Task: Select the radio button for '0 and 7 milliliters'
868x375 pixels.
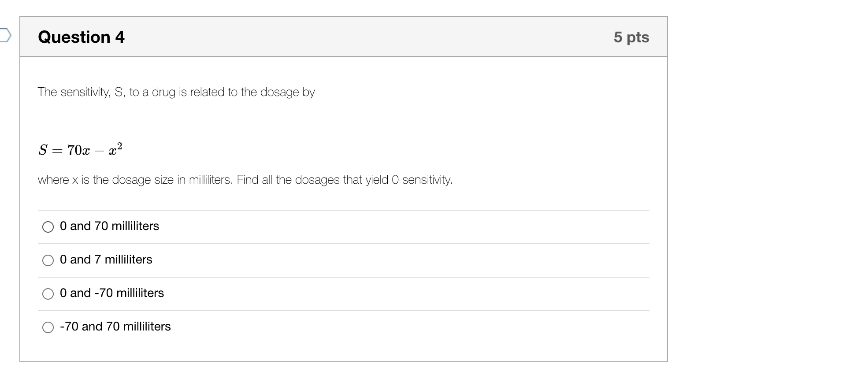Action: (x=48, y=260)
